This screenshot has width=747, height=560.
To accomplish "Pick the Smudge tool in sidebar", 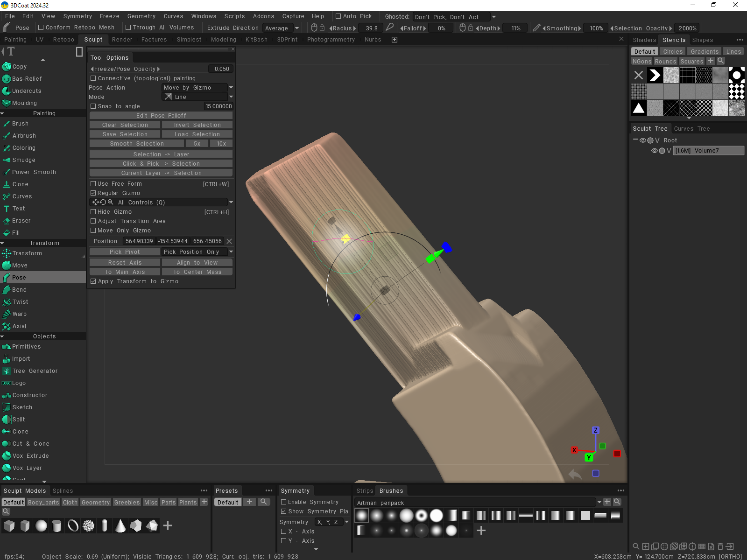I will coord(23,160).
